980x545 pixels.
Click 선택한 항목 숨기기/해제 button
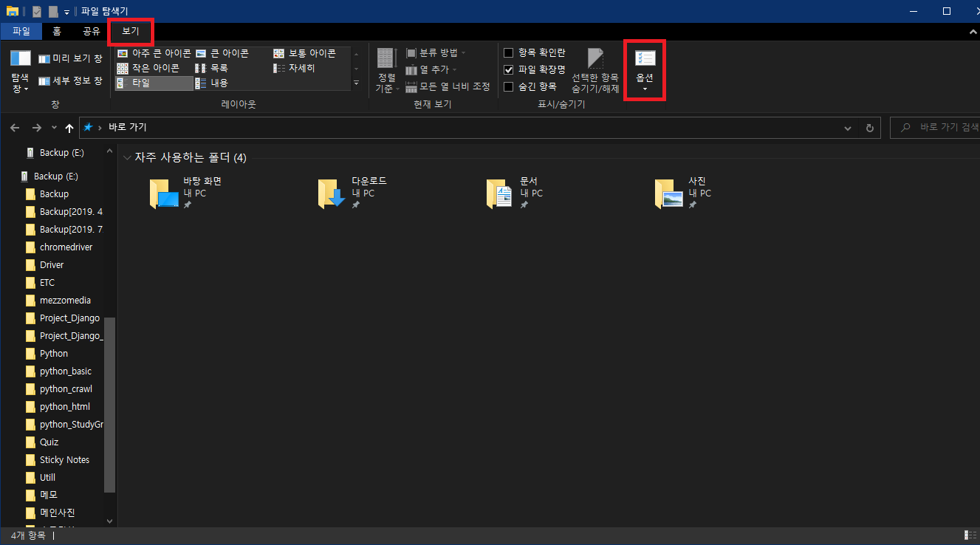595,71
